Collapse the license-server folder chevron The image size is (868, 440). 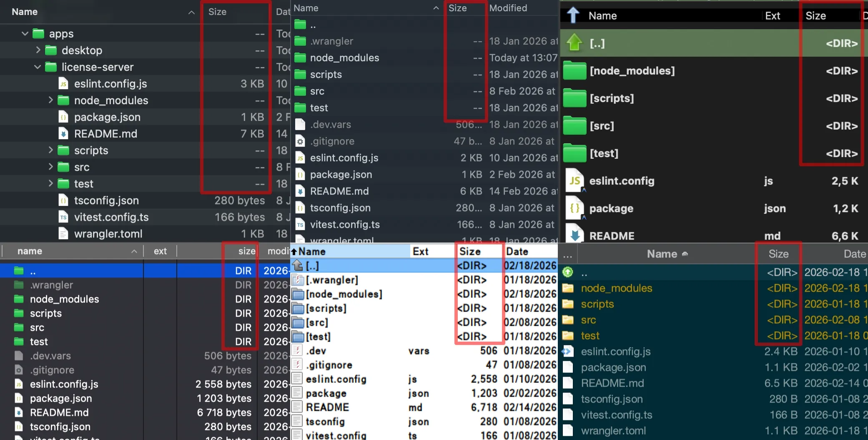point(38,67)
